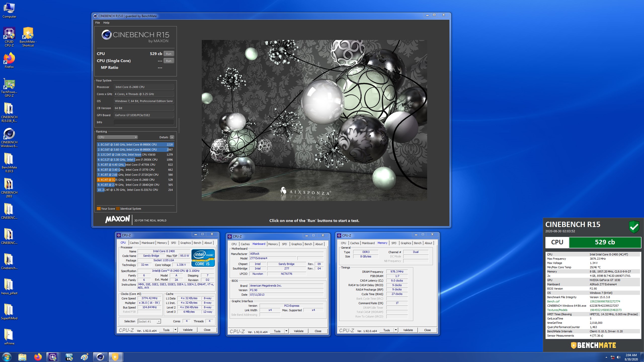Screen dimensions: 644x362
Task: Open TechPowerUp GPU-Z desktop icon
Action: click(9, 87)
